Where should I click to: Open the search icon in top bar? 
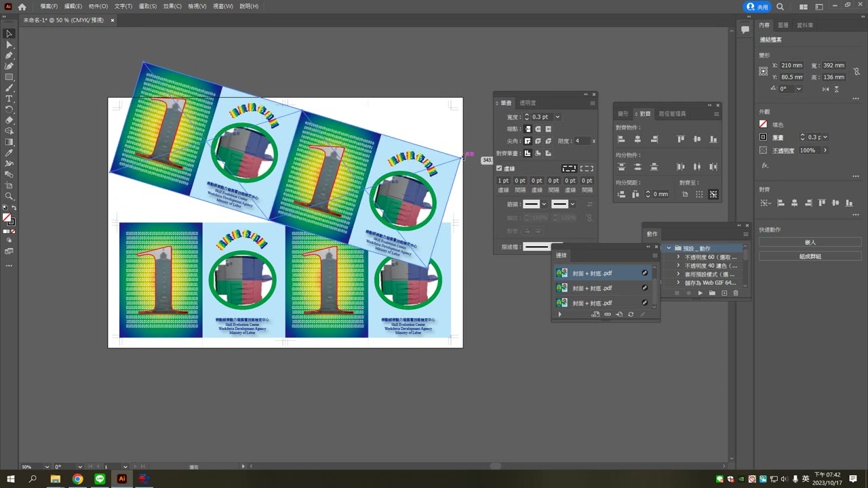[x=780, y=6]
